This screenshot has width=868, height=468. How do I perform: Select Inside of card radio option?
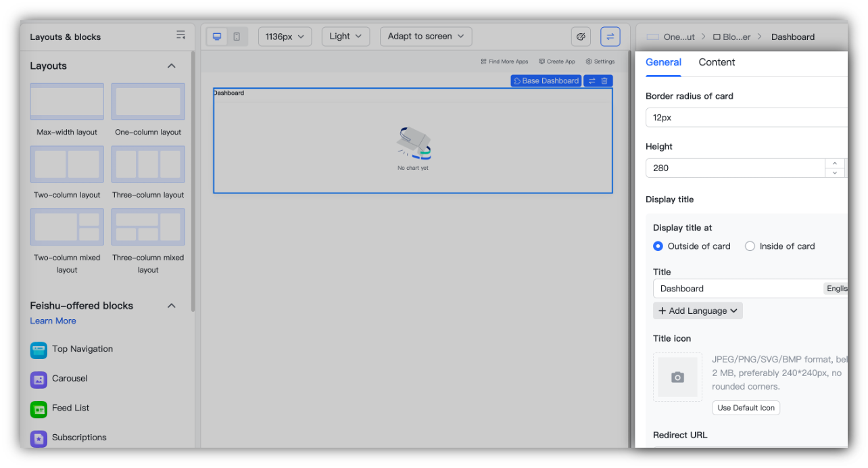click(750, 246)
